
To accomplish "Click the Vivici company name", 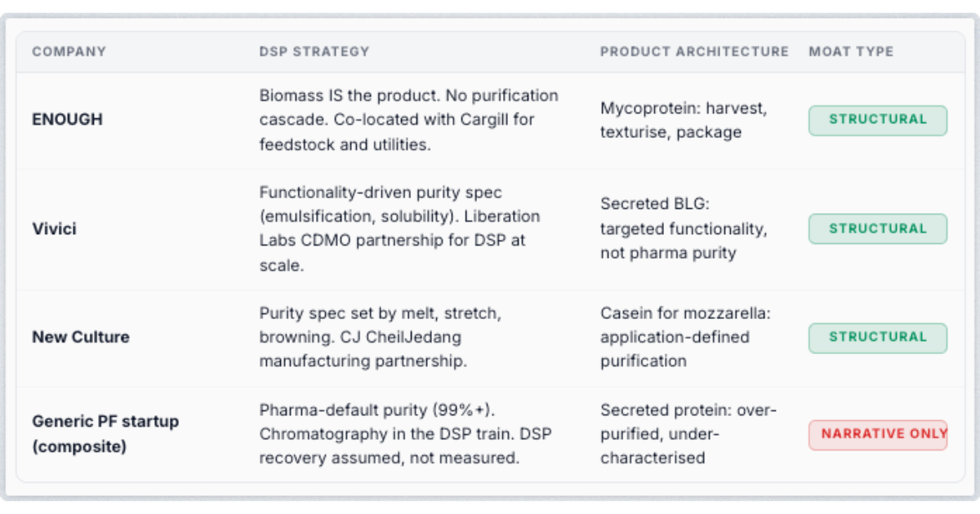I will pos(54,228).
